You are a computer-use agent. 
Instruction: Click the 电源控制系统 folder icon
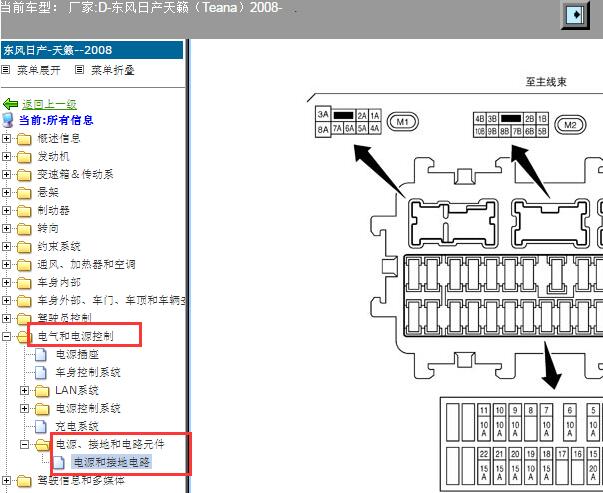point(42,409)
